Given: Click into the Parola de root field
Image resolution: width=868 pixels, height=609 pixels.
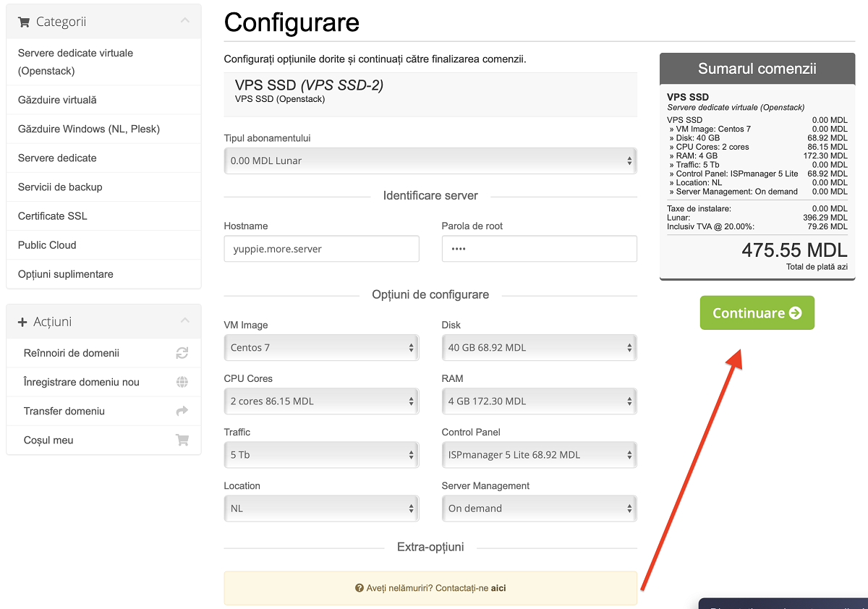Looking at the screenshot, I should pos(539,249).
